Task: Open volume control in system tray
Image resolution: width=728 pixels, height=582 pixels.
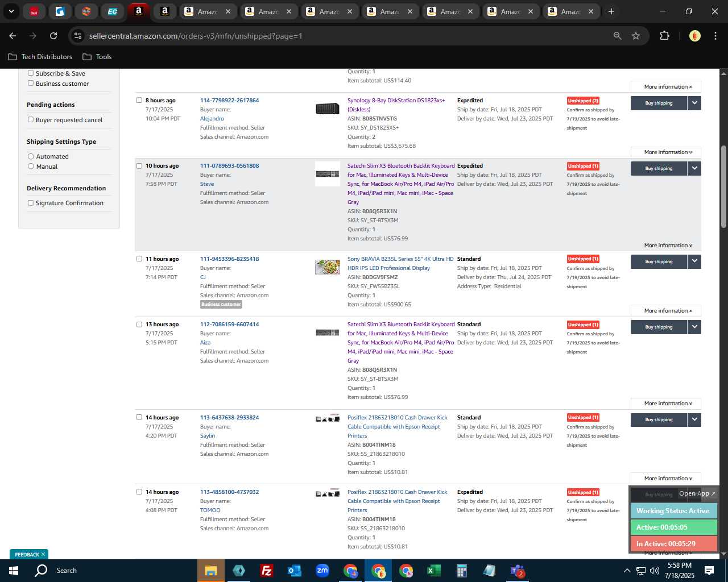Action: 654,571
